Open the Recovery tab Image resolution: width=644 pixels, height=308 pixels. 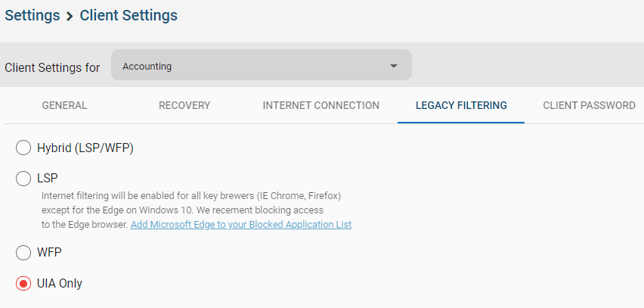point(184,106)
